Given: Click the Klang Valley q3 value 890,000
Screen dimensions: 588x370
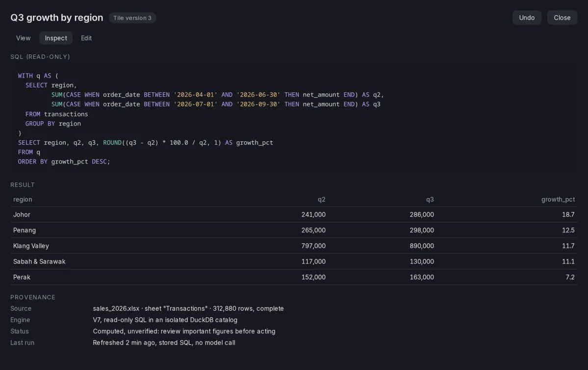Looking at the screenshot, I should (421, 246).
